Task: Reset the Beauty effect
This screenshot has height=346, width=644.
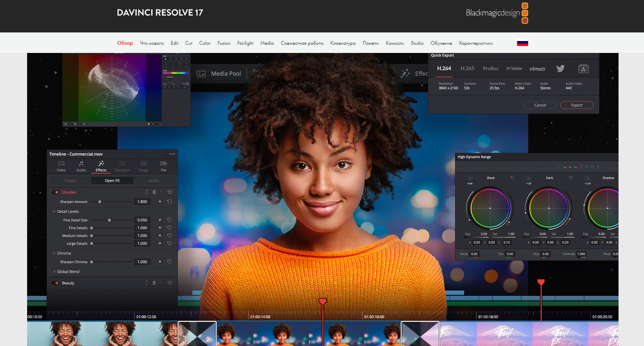Action: tap(170, 283)
